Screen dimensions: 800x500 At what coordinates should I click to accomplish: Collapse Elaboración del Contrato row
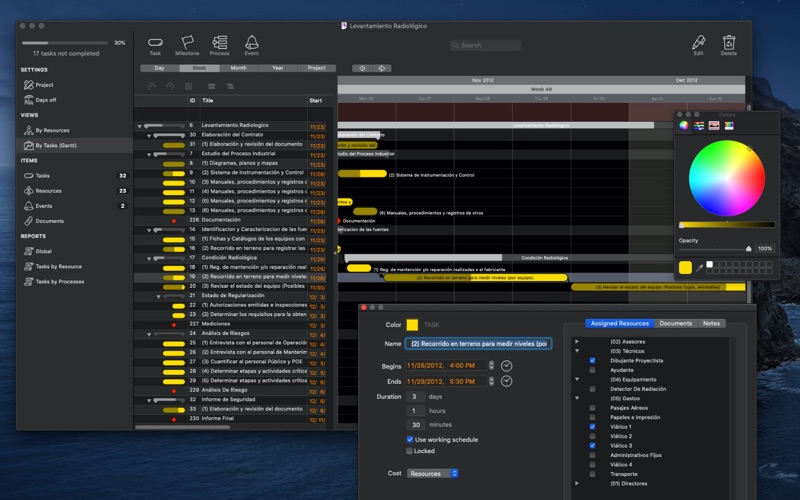point(149,136)
